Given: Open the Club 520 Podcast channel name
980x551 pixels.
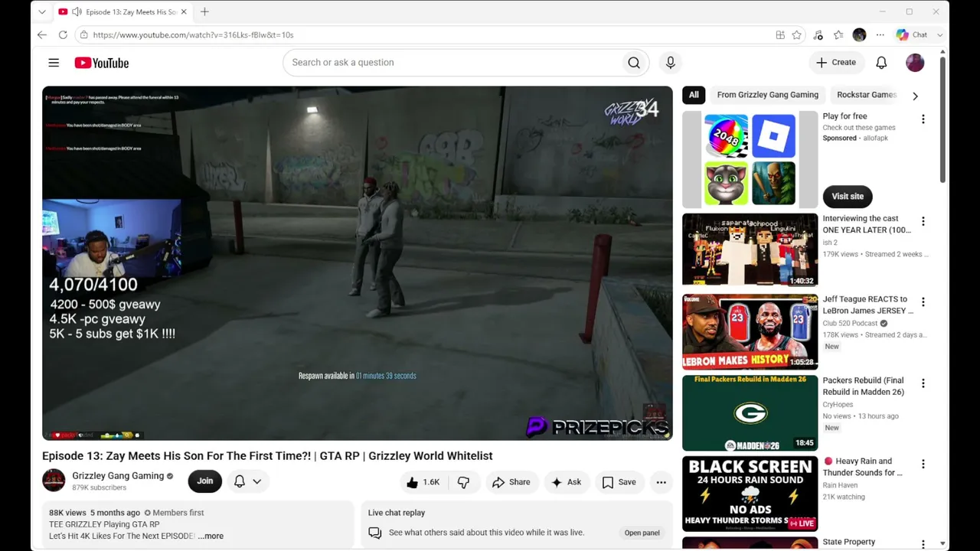Looking at the screenshot, I should 850,324.
